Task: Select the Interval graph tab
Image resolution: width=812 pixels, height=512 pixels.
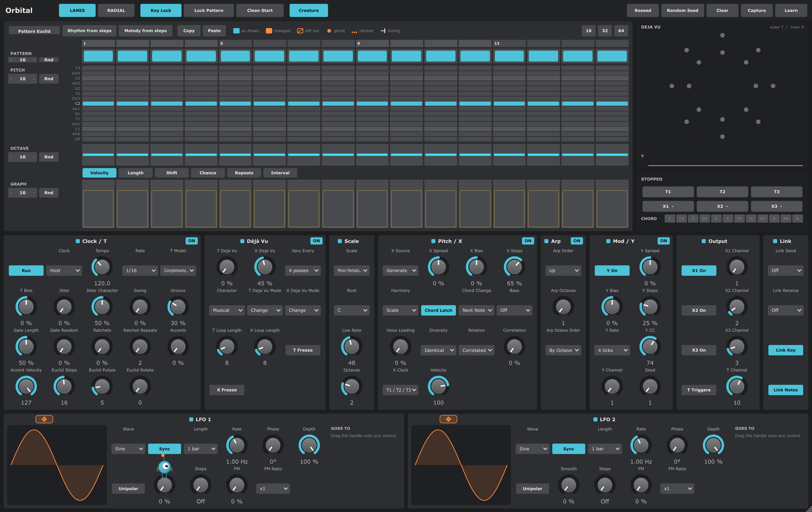Action: pyautogui.click(x=280, y=173)
